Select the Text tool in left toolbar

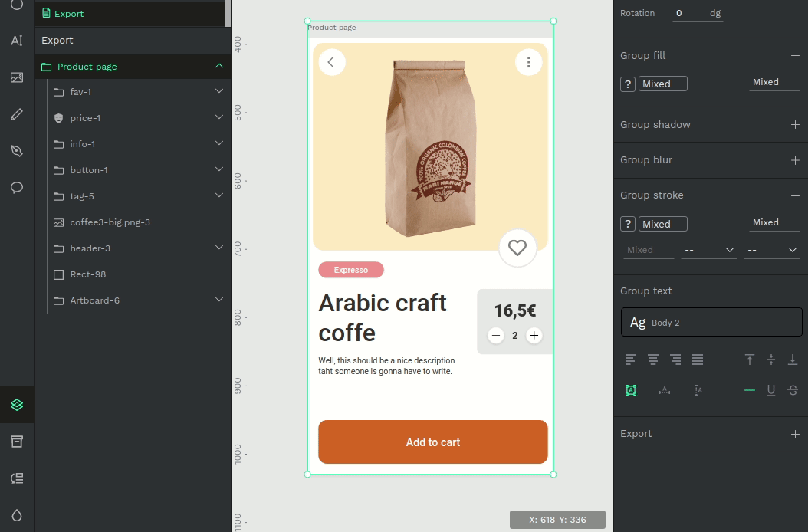(x=17, y=41)
